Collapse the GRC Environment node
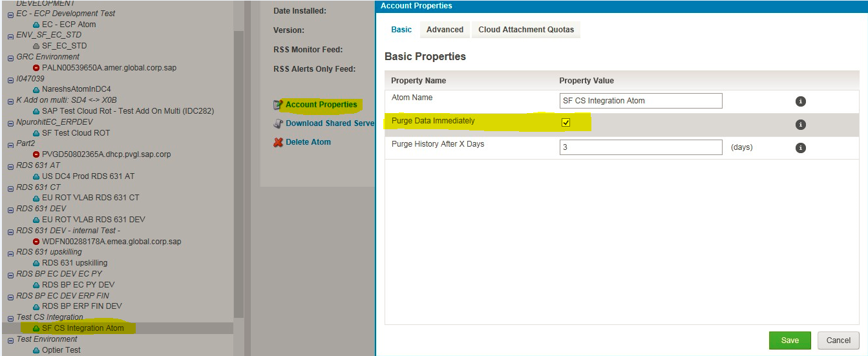 tap(10, 58)
